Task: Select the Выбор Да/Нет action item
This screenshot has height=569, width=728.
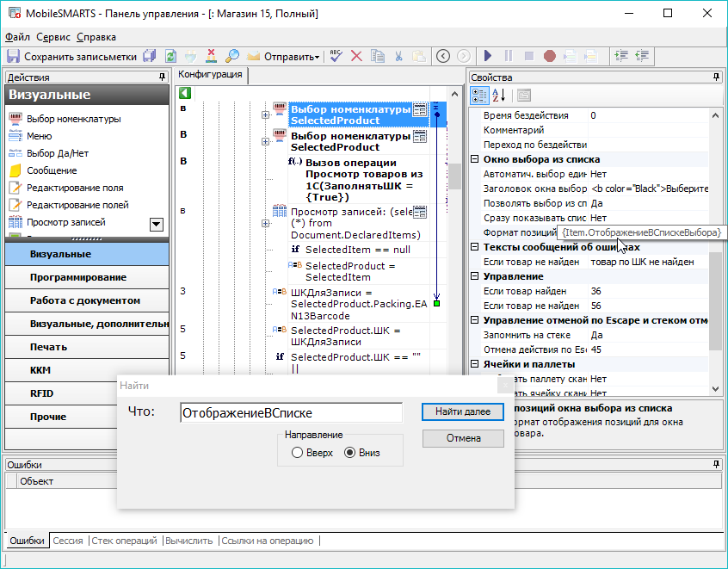Action: click(57, 153)
